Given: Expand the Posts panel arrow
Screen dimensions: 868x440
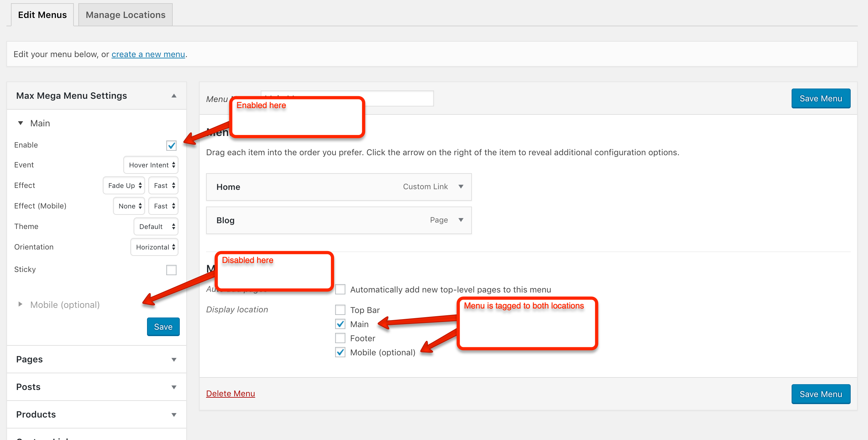Looking at the screenshot, I should [174, 387].
